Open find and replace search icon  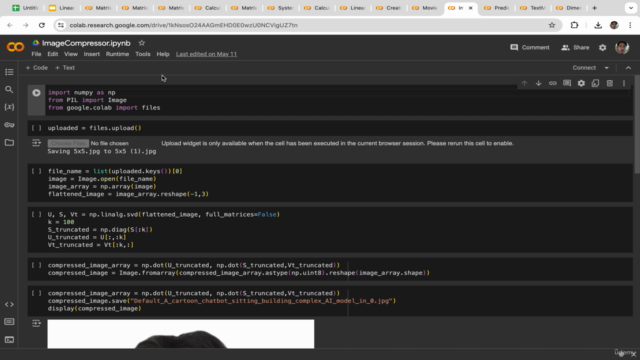(9, 89)
